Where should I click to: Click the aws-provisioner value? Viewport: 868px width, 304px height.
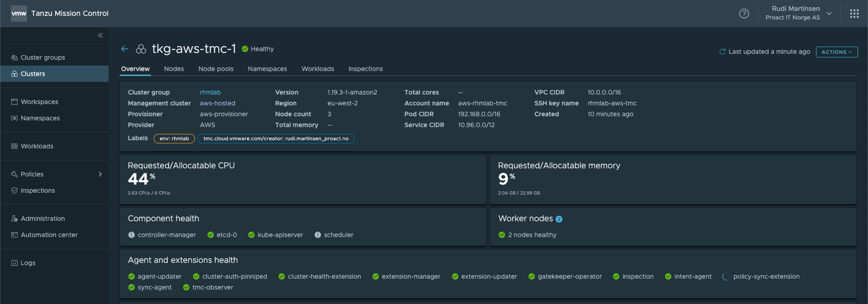[224, 114]
